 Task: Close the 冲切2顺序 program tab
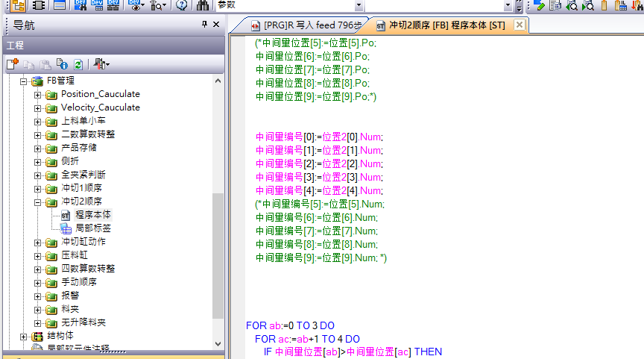pyautogui.click(x=520, y=25)
